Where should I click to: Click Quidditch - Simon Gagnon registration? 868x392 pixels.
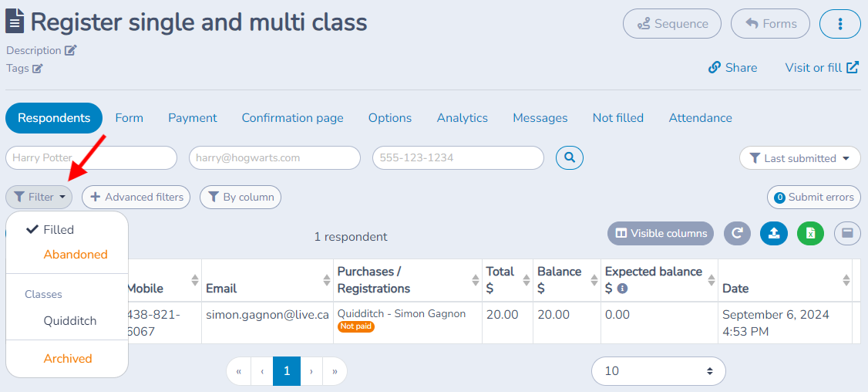coord(402,314)
